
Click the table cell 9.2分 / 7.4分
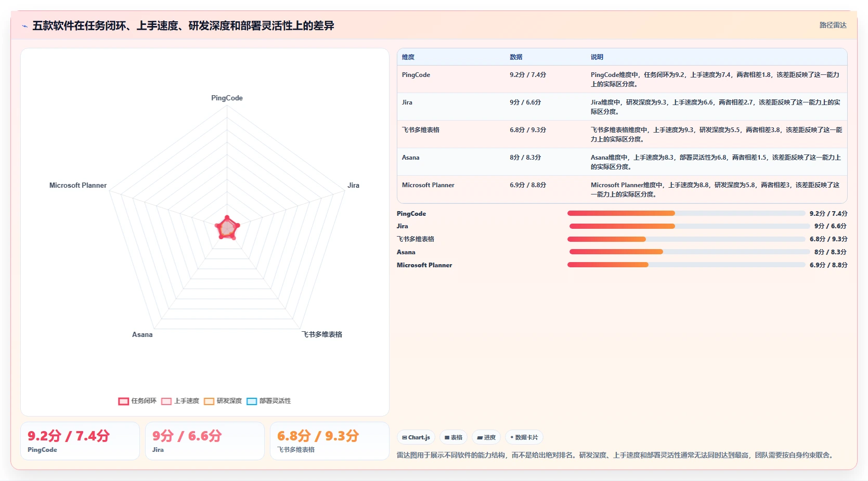click(528, 75)
